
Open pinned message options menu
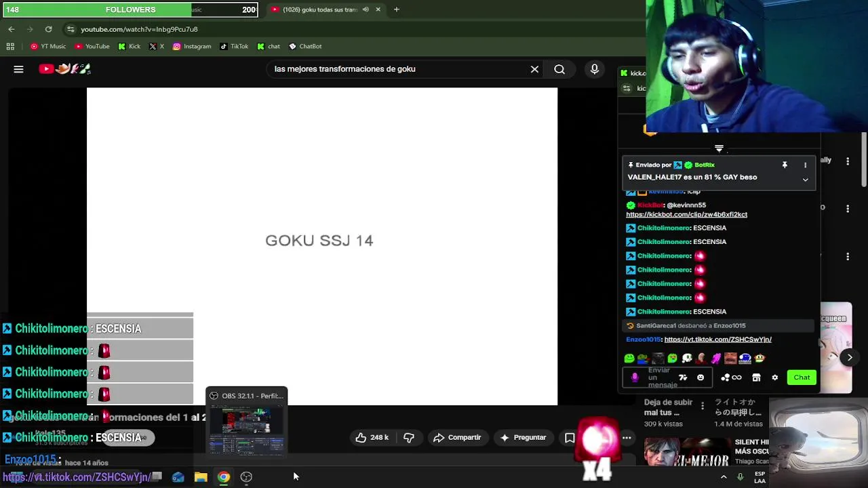(x=805, y=165)
